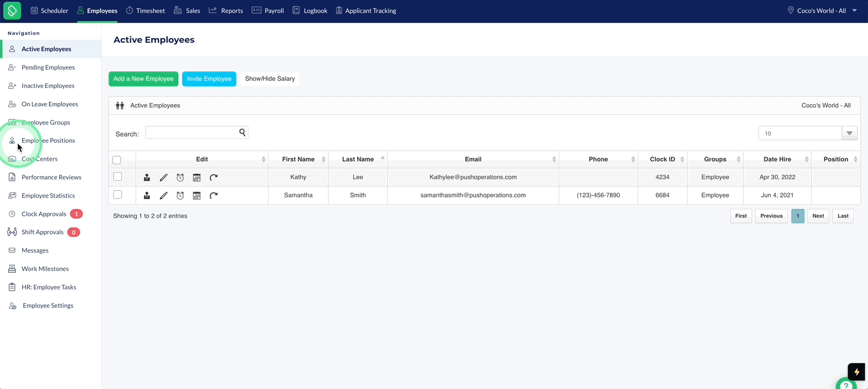Open Kathy Lee's calendar icon
The width and height of the screenshot is (868, 389).
(197, 177)
